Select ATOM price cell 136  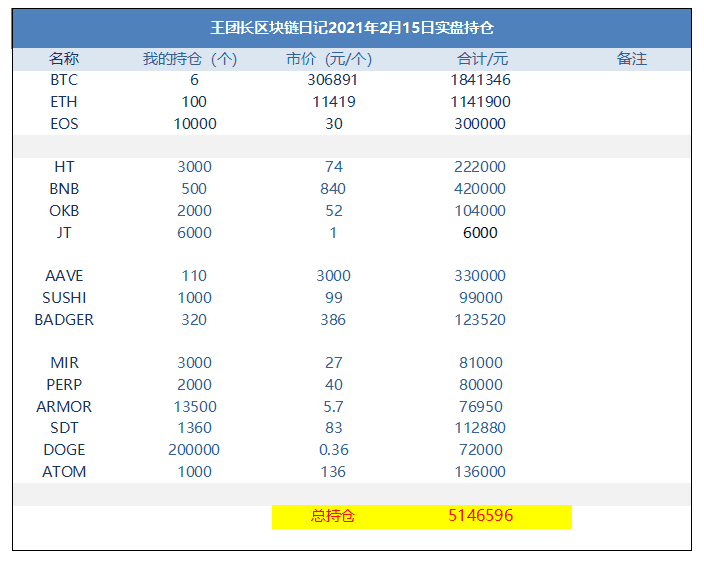click(x=333, y=472)
